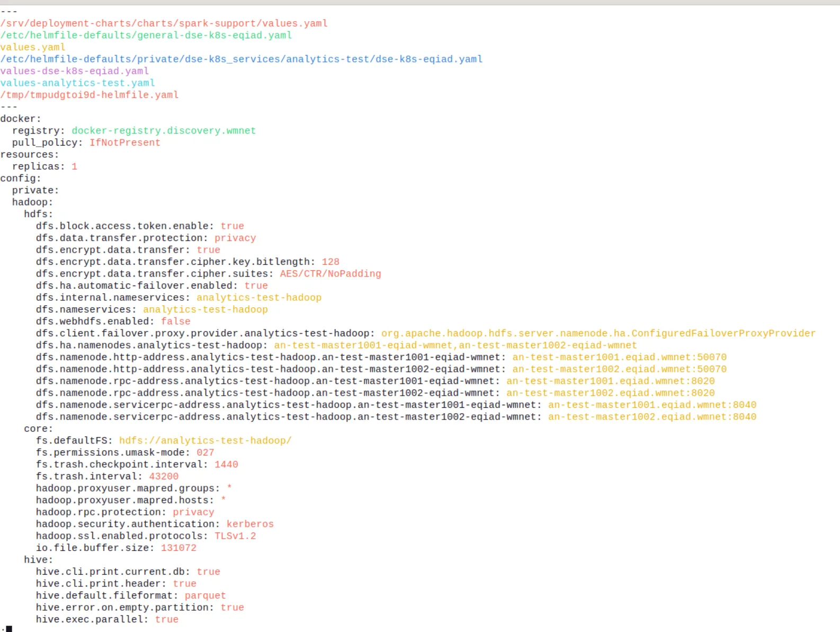Click the hive: key

[x=39, y=559]
